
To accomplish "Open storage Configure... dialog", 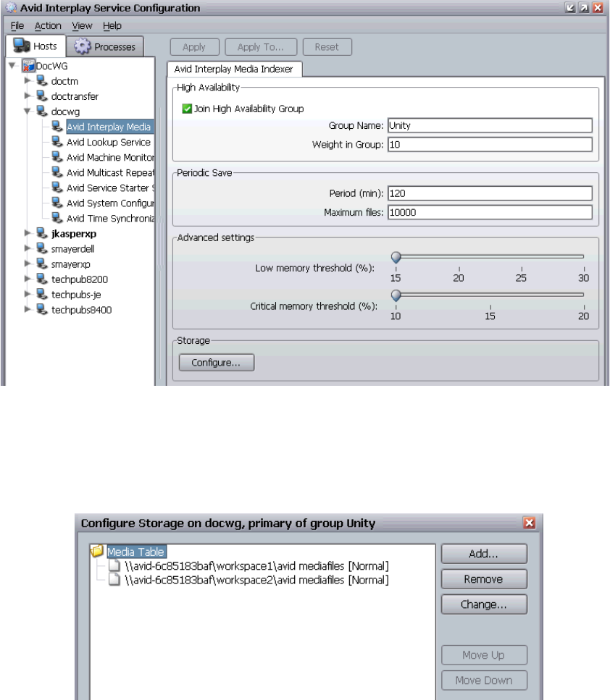I will click(x=217, y=363).
